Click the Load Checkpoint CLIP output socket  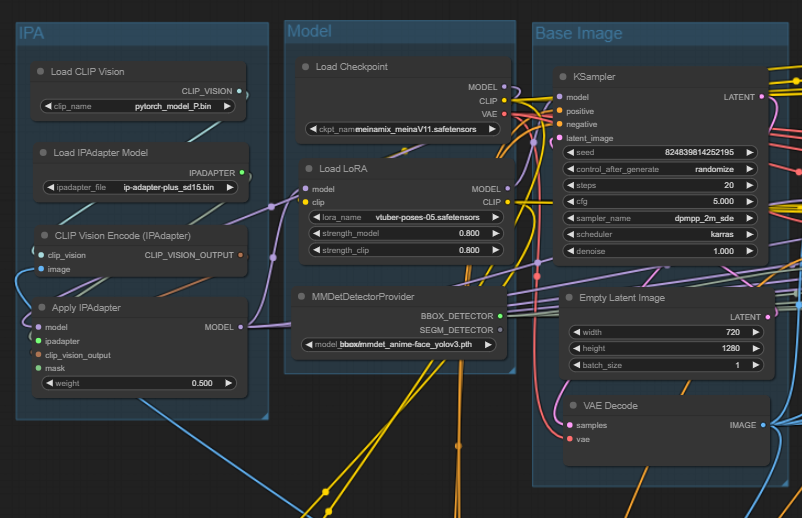tap(504, 100)
